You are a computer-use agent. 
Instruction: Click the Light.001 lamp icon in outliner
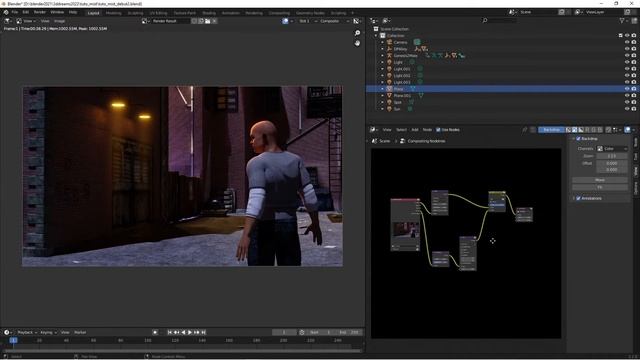coord(389,69)
